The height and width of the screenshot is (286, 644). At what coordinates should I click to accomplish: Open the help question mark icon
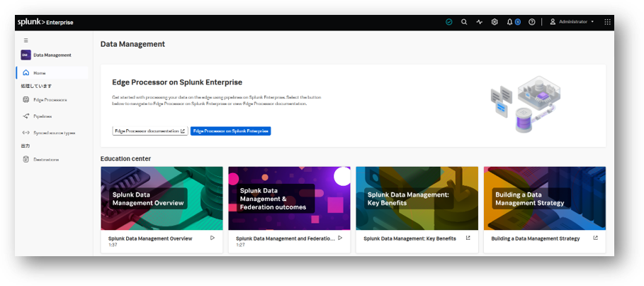tap(532, 22)
